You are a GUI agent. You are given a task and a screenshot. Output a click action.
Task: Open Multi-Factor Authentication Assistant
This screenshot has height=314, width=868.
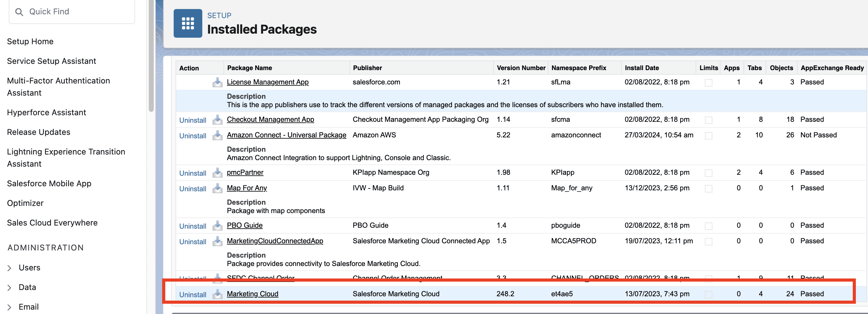(59, 87)
